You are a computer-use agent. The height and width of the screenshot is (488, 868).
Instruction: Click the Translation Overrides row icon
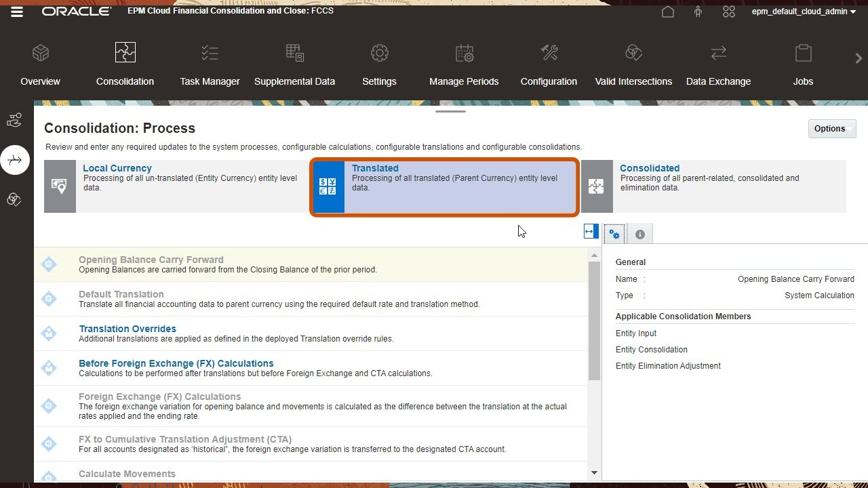pyautogui.click(x=49, y=333)
